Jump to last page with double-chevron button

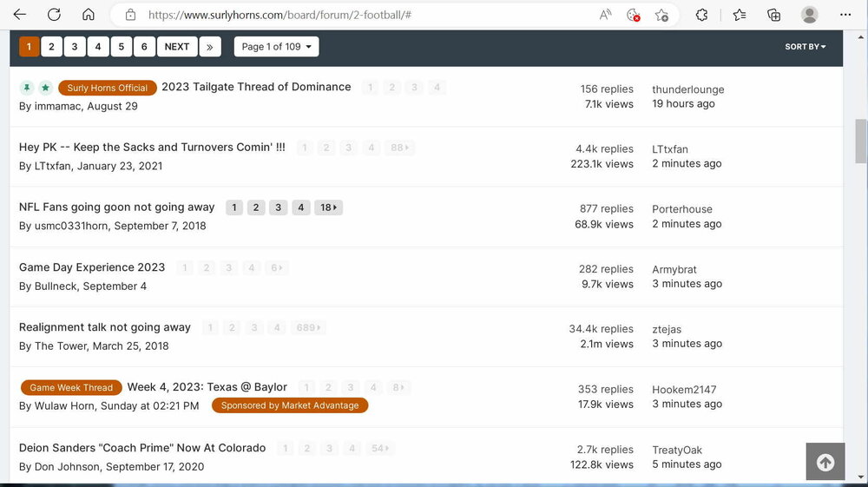pyautogui.click(x=210, y=47)
